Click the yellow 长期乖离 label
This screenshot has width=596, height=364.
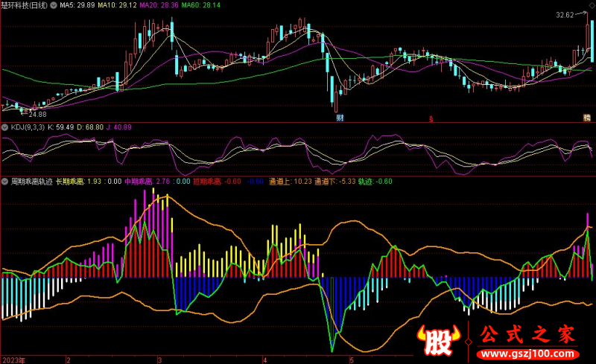pyautogui.click(x=71, y=181)
